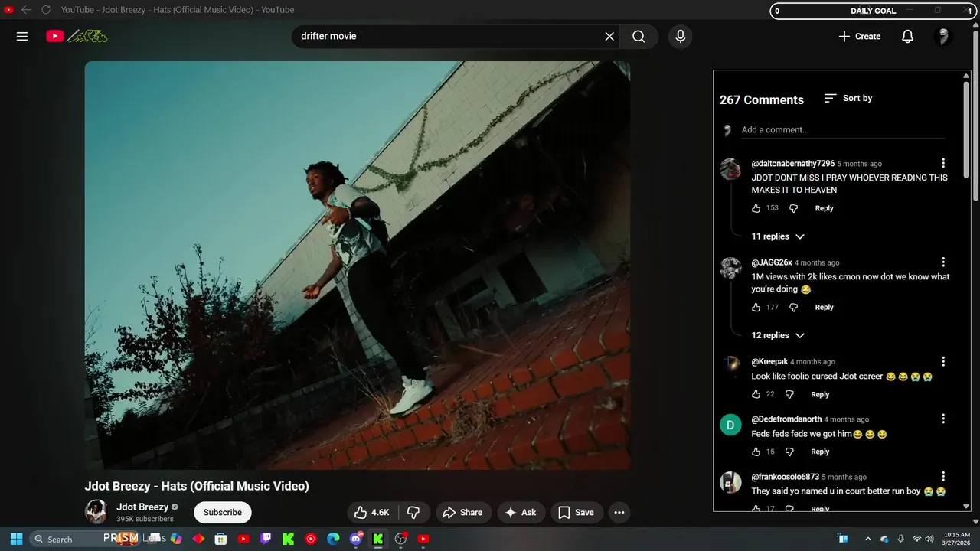This screenshot has width=980, height=551.
Task: Click the Daily Goal progress bar
Action: (873, 11)
